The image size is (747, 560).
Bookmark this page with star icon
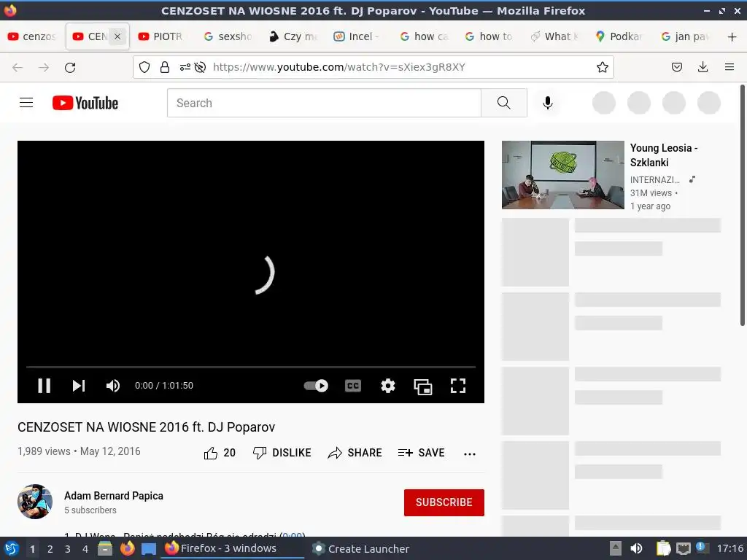click(x=602, y=67)
